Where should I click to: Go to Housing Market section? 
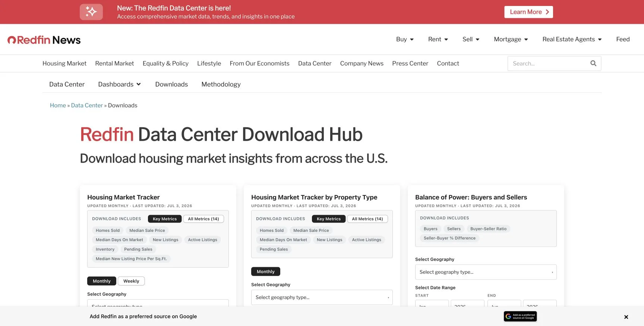[x=64, y=64]
